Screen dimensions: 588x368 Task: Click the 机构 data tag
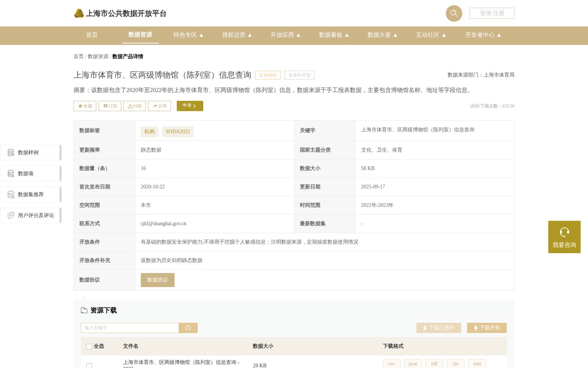(150, 132)
